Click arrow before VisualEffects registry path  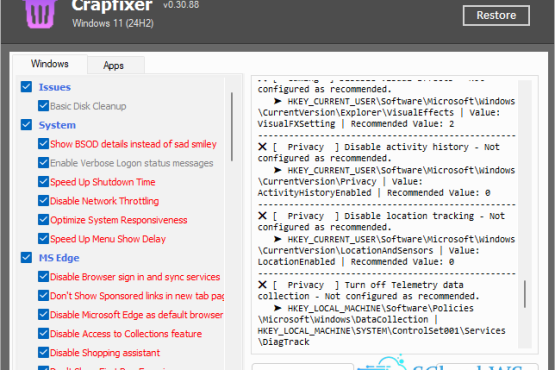coord(278,101)
